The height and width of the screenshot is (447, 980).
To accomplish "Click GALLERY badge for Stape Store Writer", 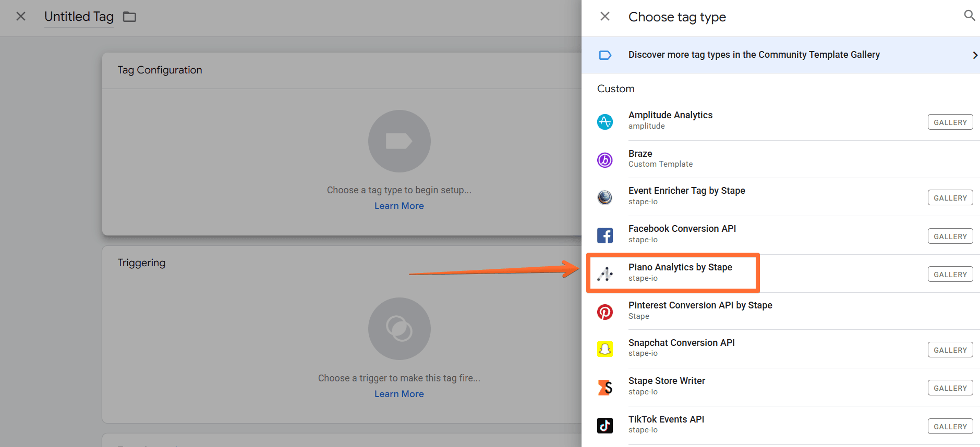I will click(950, 388).
